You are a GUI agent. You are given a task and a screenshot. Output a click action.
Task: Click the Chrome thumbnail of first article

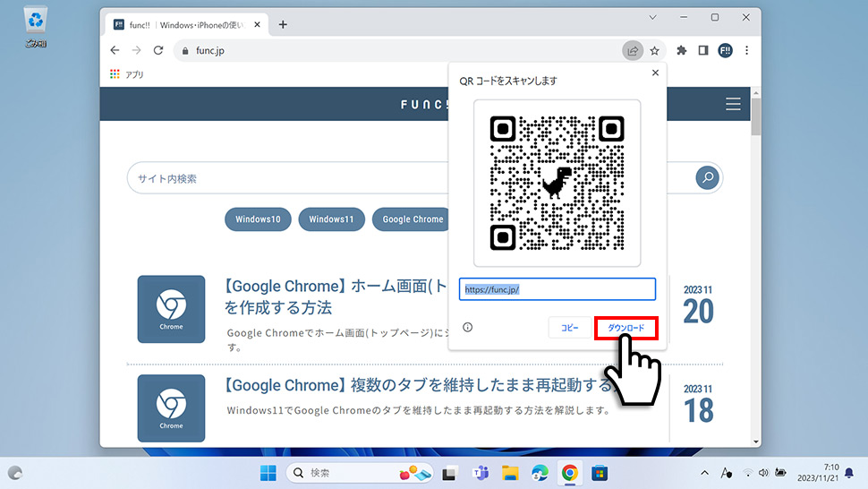click(x=171, y=309)
